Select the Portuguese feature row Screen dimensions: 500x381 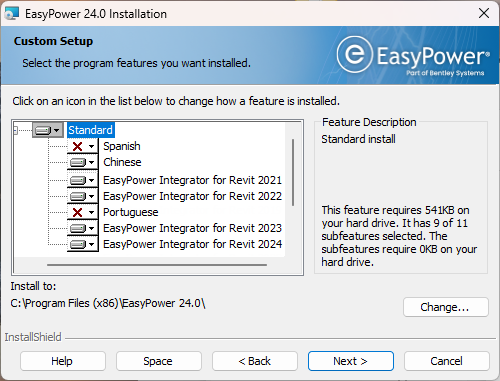[131, 212]
